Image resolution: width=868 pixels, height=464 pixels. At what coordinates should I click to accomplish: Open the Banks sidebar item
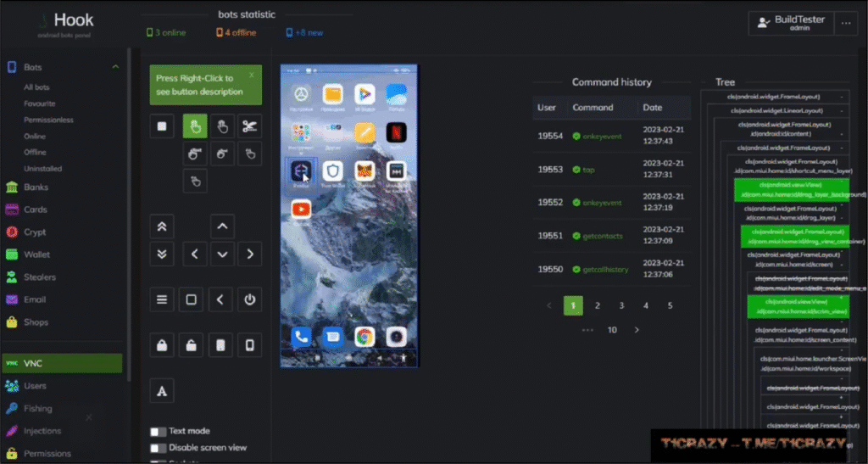click(x=36, y=187)
